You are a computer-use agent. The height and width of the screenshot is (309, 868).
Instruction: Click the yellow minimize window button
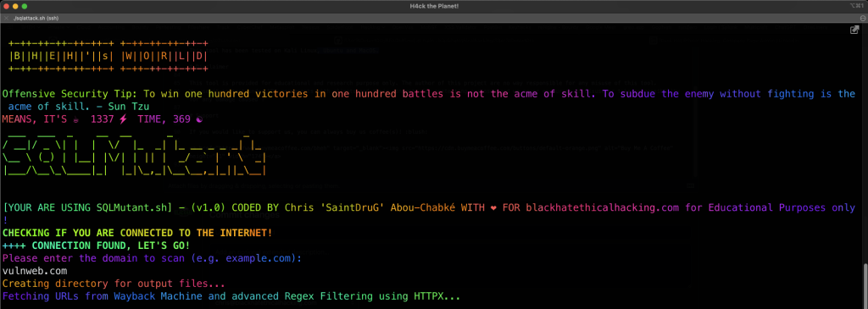tap(15, 6)
